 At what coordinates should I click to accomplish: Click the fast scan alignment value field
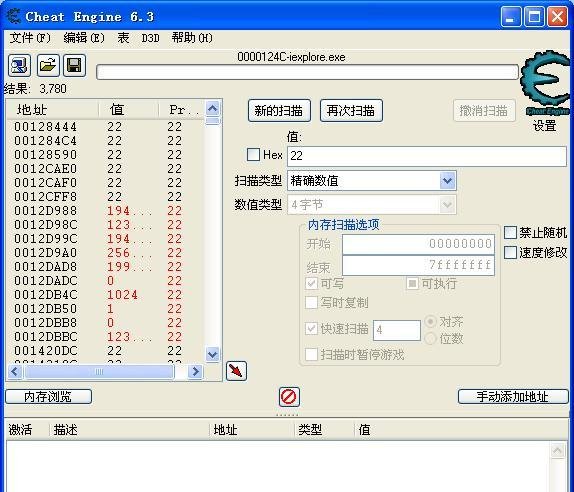(x=397, y=330)
